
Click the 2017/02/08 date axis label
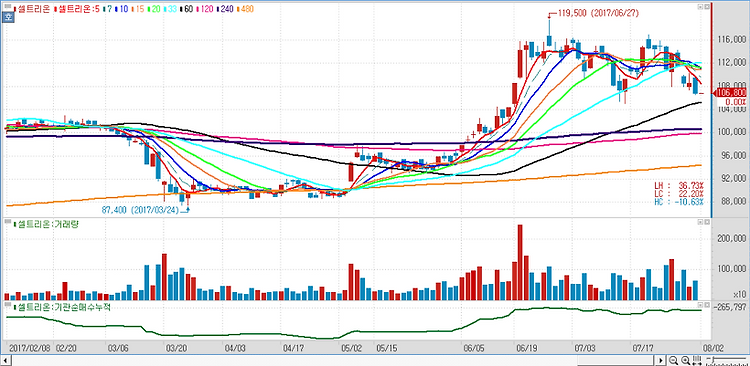pyautogui.click(x=30, y=348)
